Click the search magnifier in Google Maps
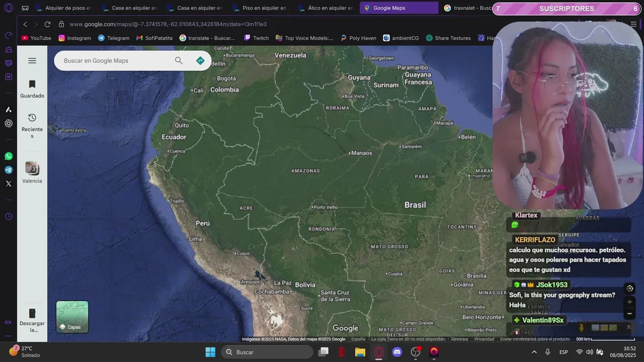The width and height of the screenshot is (644, 362). (x=179, y=61)
